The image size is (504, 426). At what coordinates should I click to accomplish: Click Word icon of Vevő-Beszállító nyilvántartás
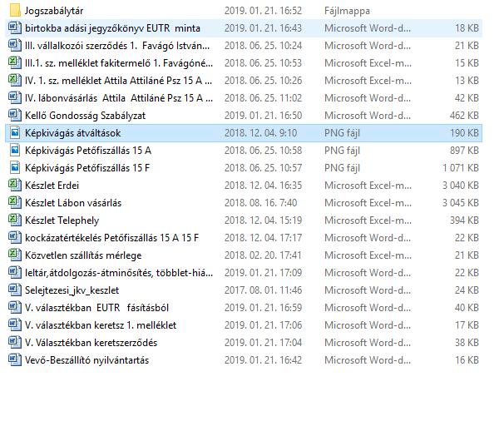15,359
